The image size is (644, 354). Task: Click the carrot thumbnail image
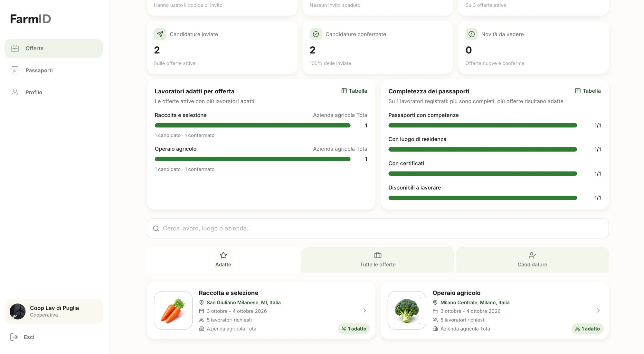(x=173, y=311)
